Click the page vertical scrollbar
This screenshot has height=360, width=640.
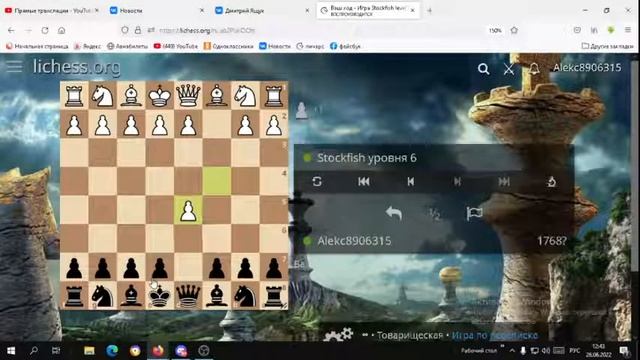tap(635, 165)
